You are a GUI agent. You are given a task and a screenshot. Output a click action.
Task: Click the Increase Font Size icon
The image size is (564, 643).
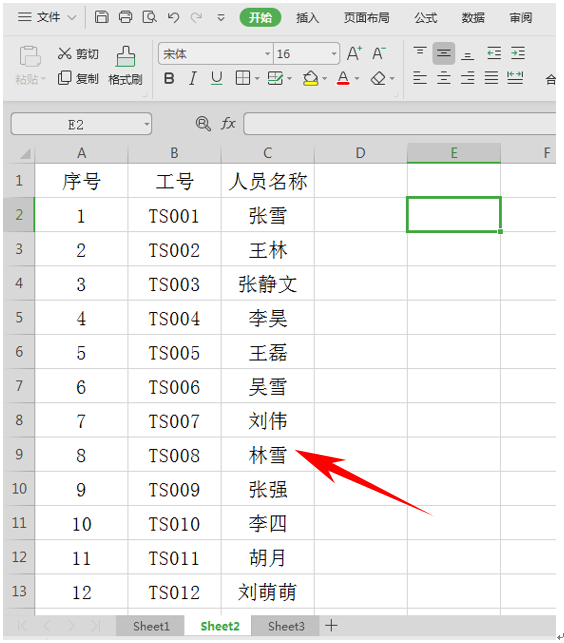[354, 54]
